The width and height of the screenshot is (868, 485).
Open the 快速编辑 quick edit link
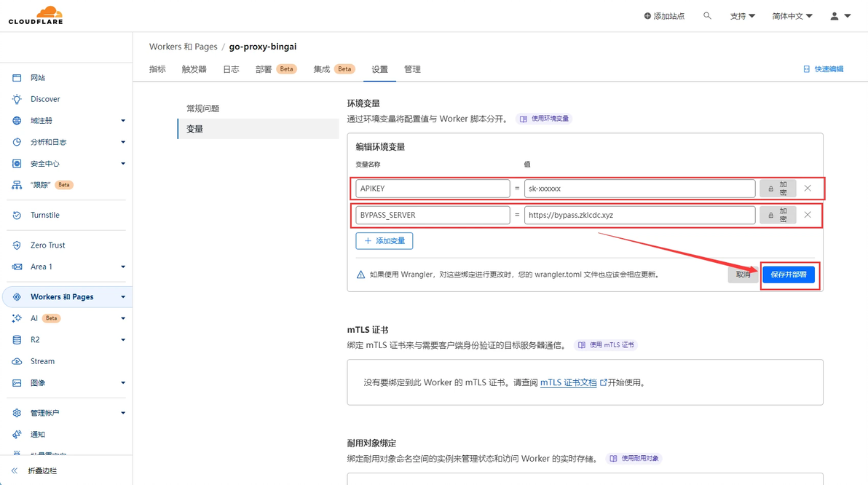point(823,69)
